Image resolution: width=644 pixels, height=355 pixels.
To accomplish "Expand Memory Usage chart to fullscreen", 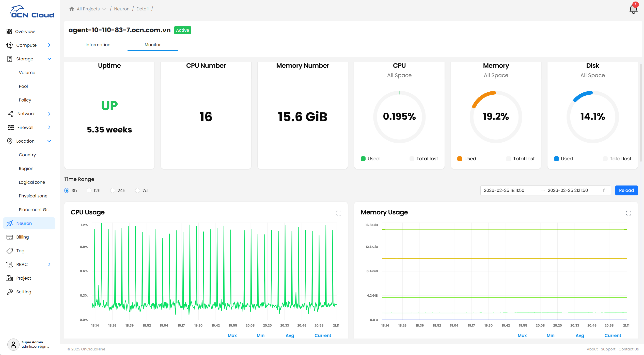I will (629, 213).
